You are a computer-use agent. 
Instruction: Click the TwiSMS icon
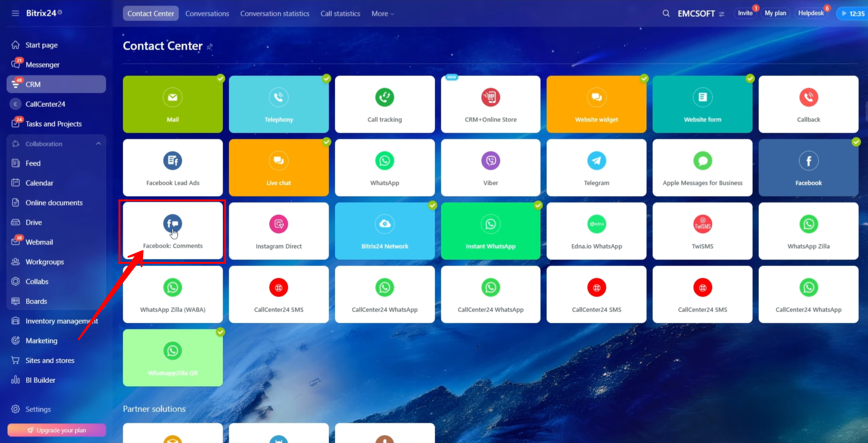pos(702,224)
